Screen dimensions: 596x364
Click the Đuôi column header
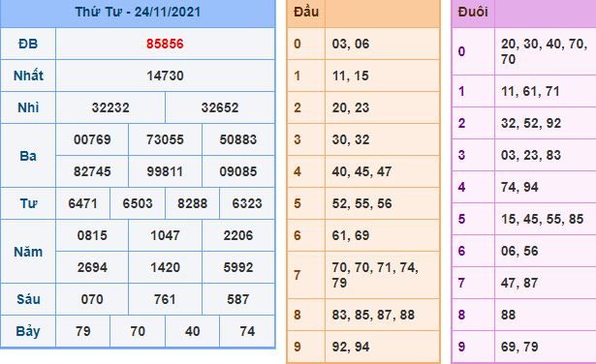pyautogui.click(x=473, y=12)
